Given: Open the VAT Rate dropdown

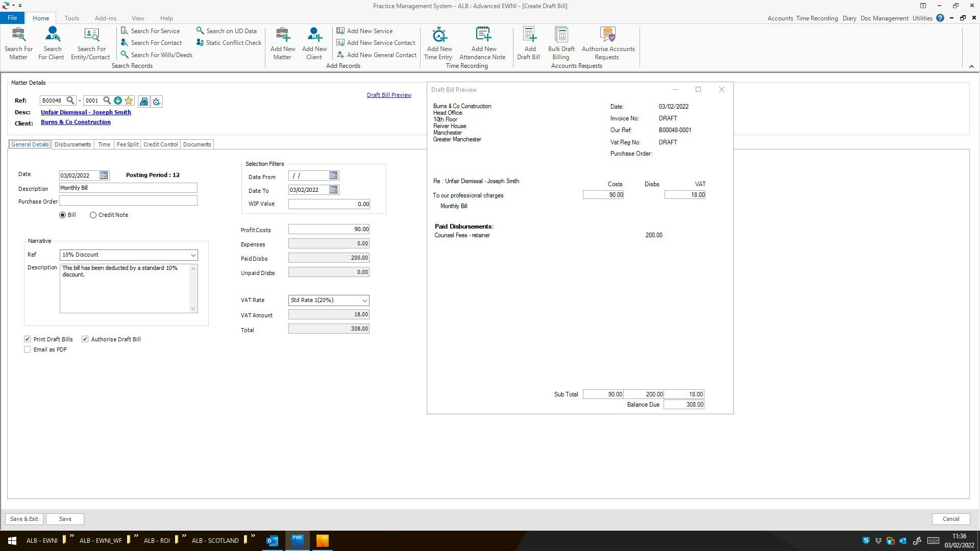Looking at the screenshot, I should coord(364,300).
